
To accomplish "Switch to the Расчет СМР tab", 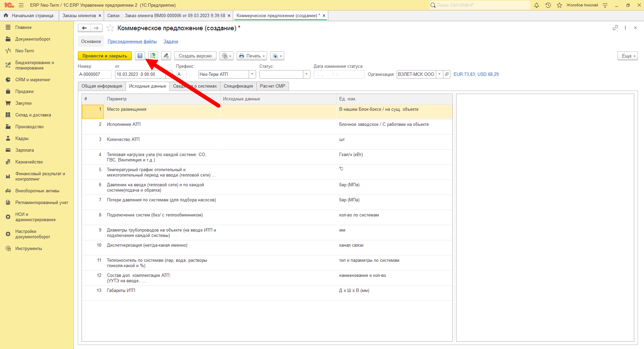I will [273, 86].
